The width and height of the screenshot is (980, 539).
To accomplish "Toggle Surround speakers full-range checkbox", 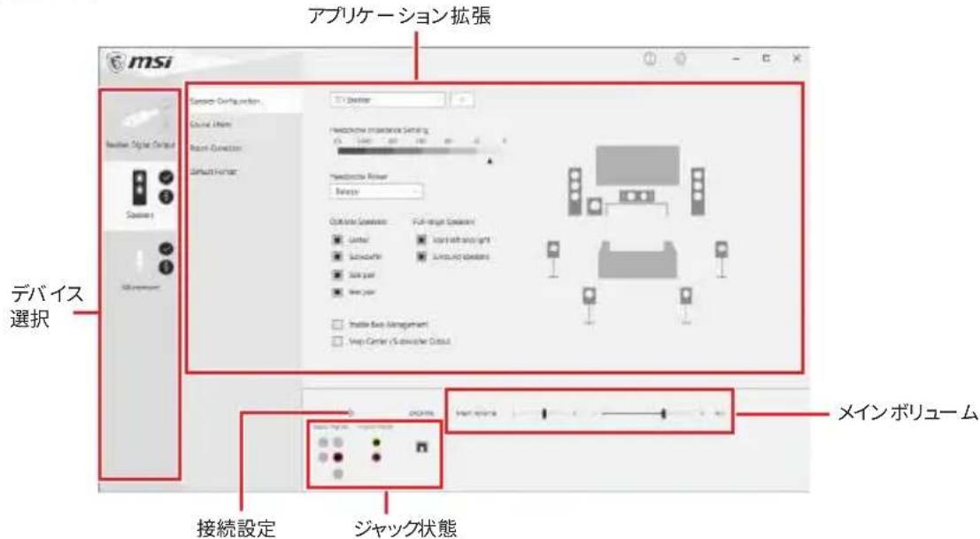I will [422, 257].
